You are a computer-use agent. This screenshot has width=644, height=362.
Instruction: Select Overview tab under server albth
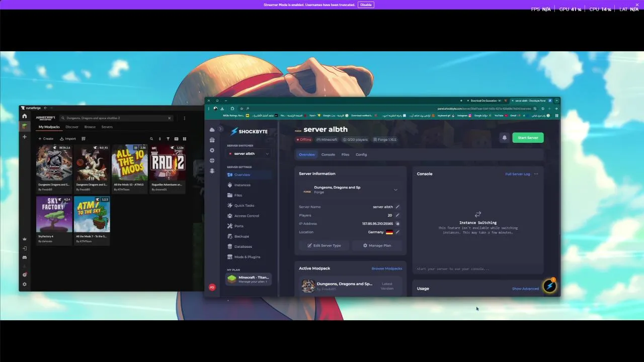pos(307,154)
